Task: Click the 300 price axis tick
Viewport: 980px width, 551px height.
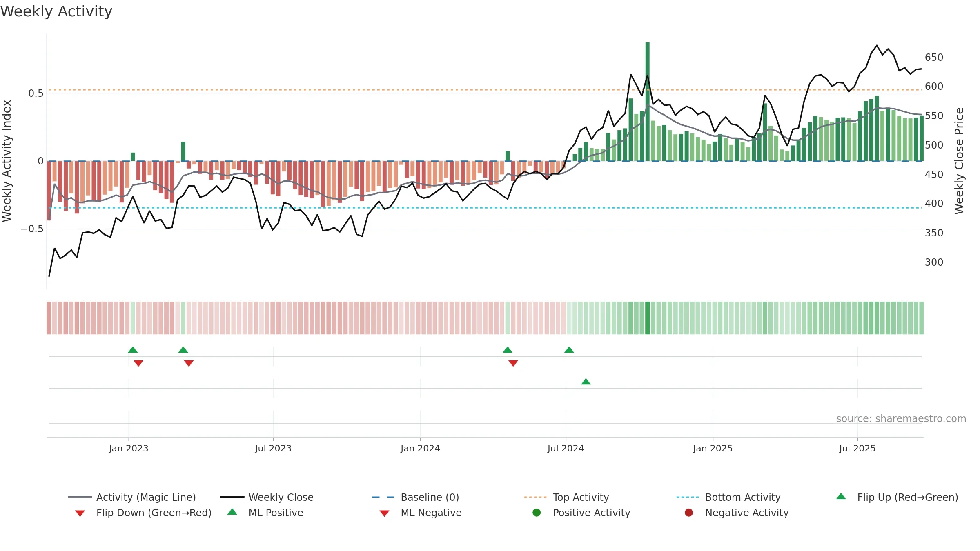Action: [934, 262]
